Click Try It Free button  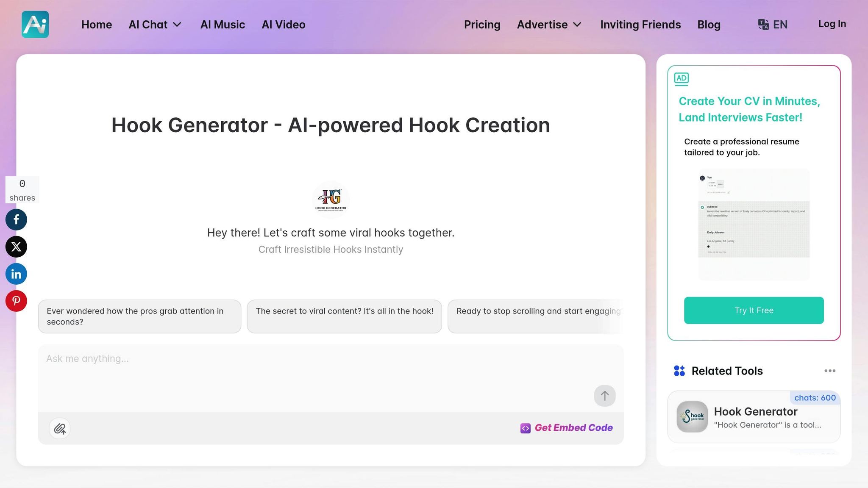754,311
